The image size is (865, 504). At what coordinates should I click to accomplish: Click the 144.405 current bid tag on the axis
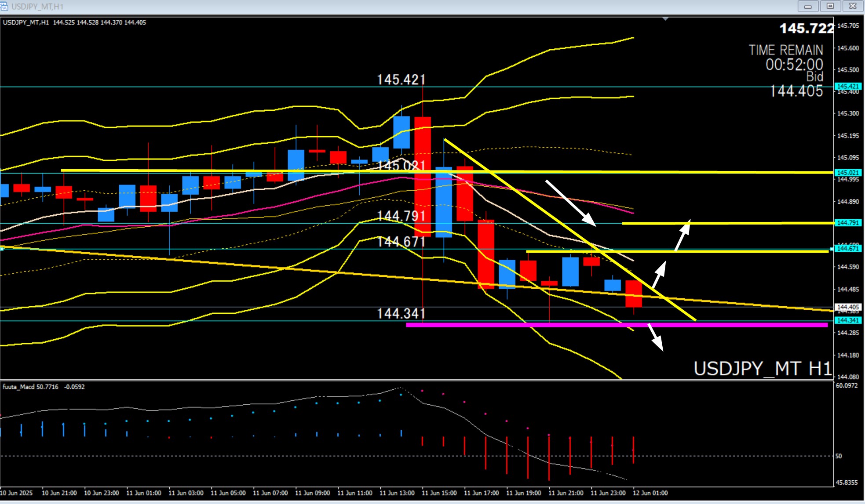[848, 307]
